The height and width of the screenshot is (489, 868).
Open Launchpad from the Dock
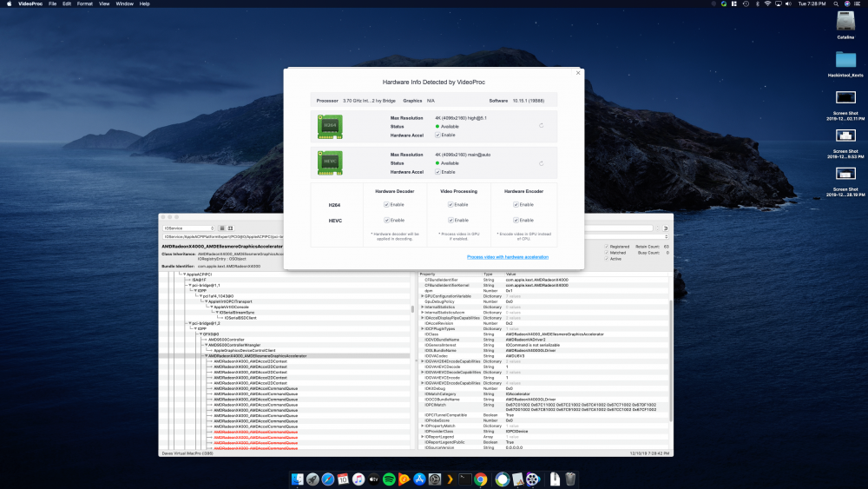tap(312, 479)
